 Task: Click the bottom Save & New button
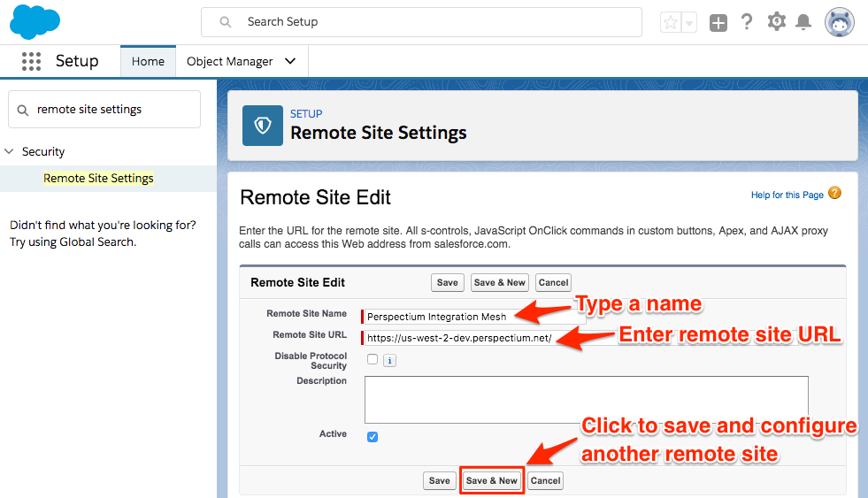[x=492, y=481]
